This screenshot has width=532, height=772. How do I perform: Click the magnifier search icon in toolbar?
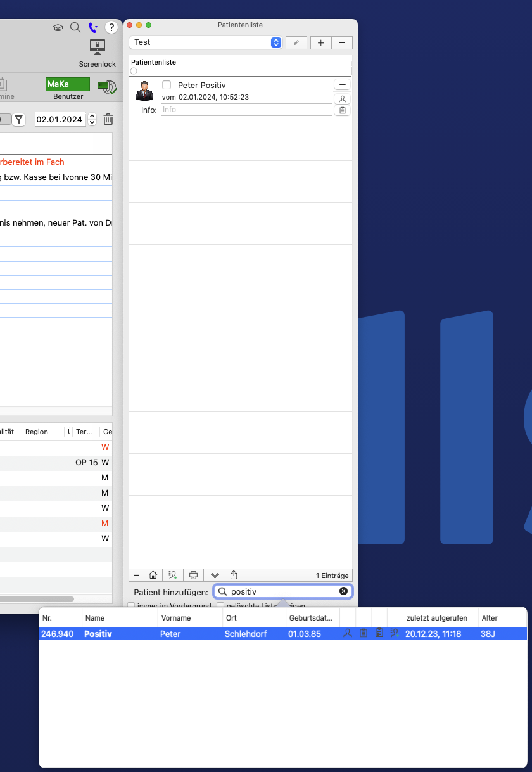click(75, 27)
